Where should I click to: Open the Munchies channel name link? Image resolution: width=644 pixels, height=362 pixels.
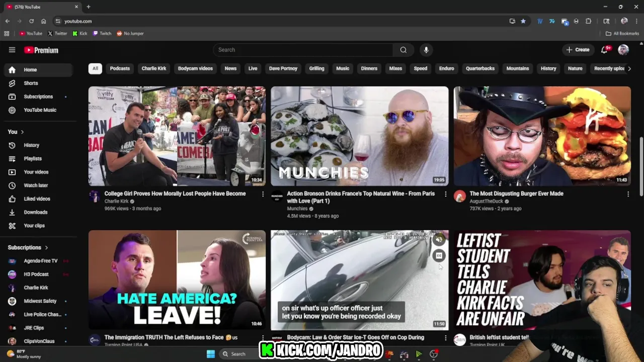coord(297,209)
